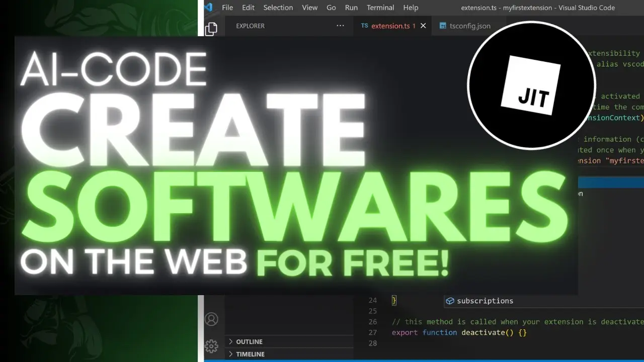Open the Accounts icon in the activity bar
The width and height of the screenshot is (644, 362).
tap(211, 319)
